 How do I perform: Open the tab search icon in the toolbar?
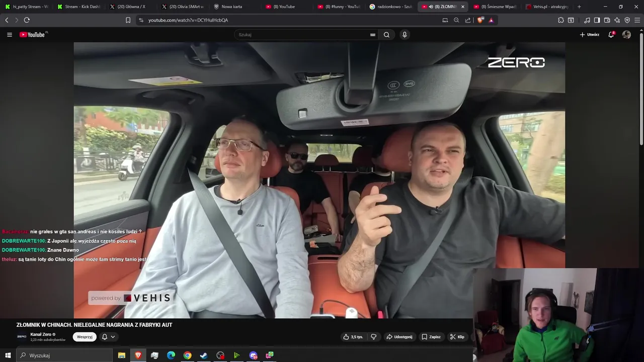coord(571,20)
